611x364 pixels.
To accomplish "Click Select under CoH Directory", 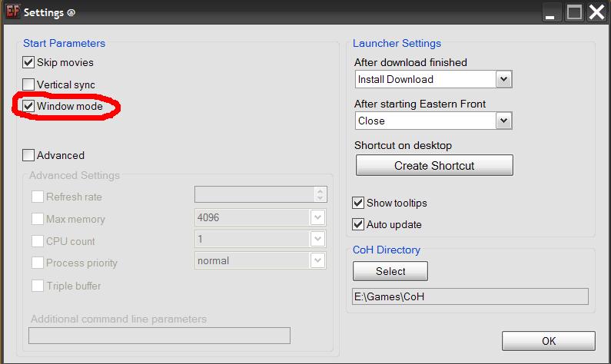I will tap(390, 271).
